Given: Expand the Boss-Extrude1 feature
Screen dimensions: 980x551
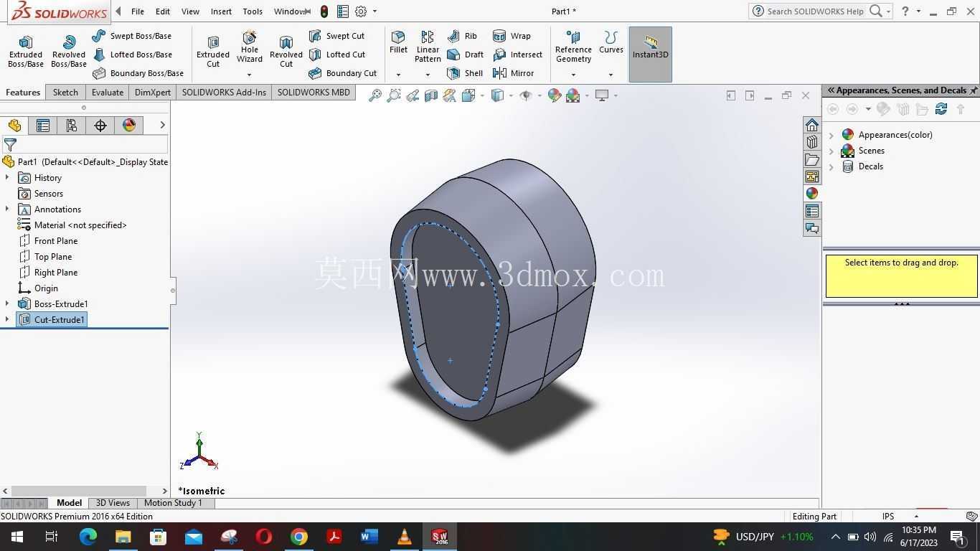Looking at the screenshot, I should point(7,304).
